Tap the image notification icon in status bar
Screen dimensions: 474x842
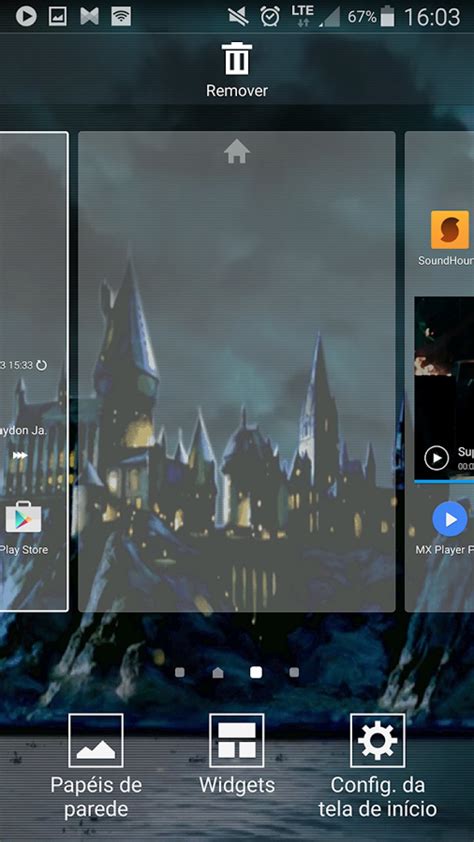(x=57, y=17)
